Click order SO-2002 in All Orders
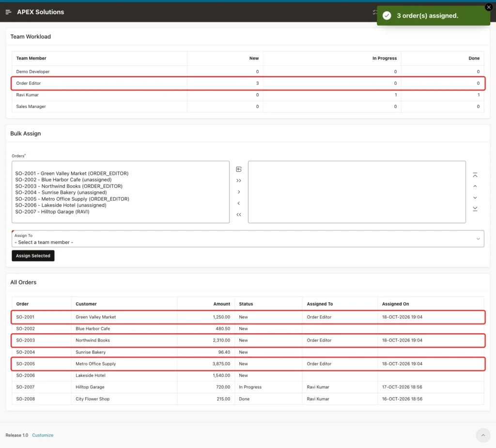496x448 pixels. pyautogui.click(x=26, y=329)
